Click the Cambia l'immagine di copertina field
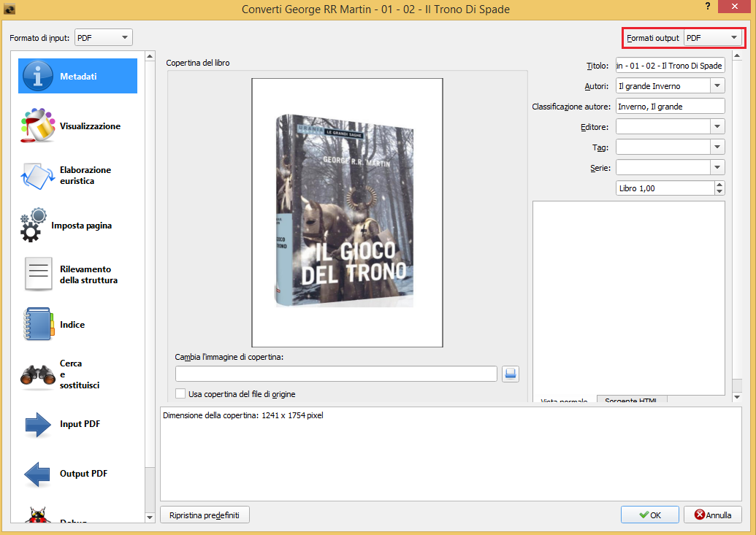This screenshot has width=756, height=535. point(336,374)
